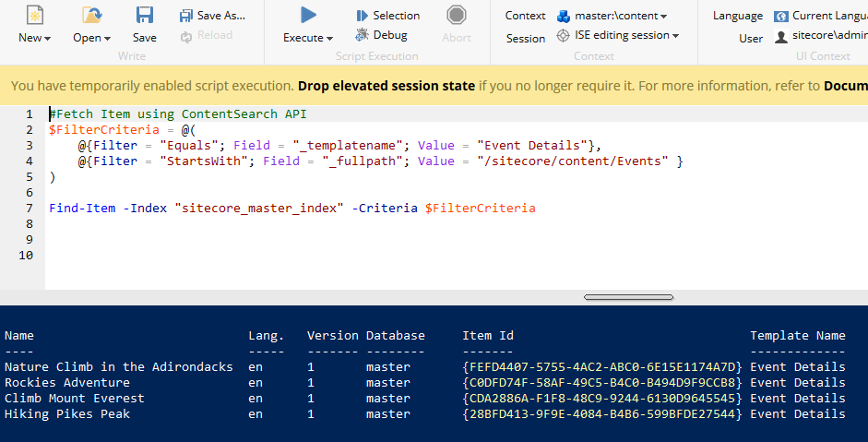Open the ISE editing session dropdown
Image resolution: width=868 pixels, height=442 pixels.
[619, 35]
